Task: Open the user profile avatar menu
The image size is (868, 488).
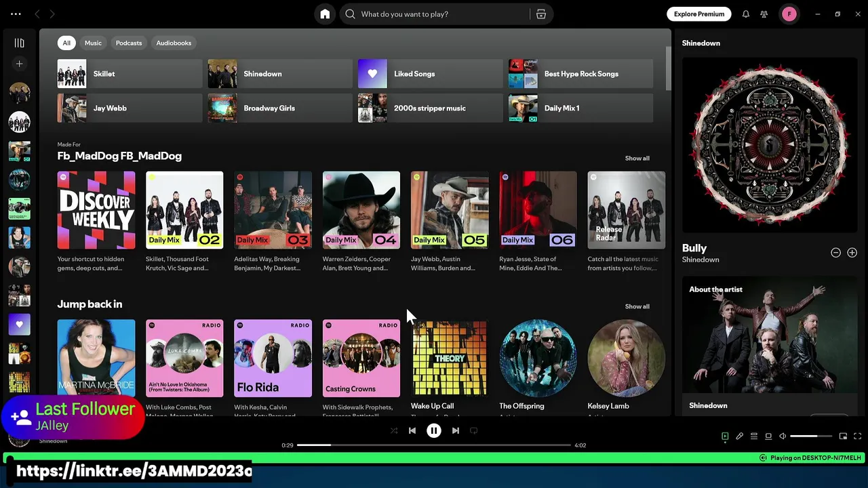Action: [789, 14]
